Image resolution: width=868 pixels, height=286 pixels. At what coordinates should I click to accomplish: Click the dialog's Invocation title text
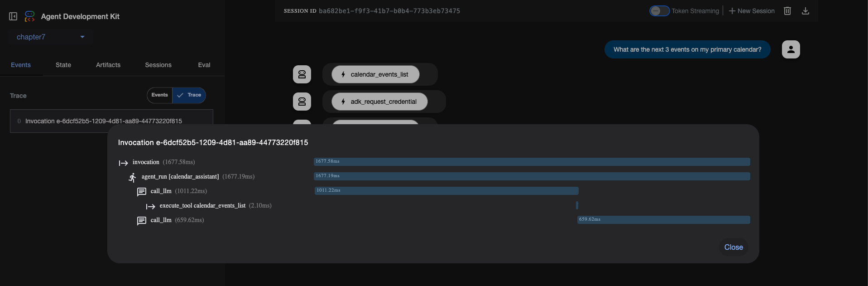click(x=213, y=143)
